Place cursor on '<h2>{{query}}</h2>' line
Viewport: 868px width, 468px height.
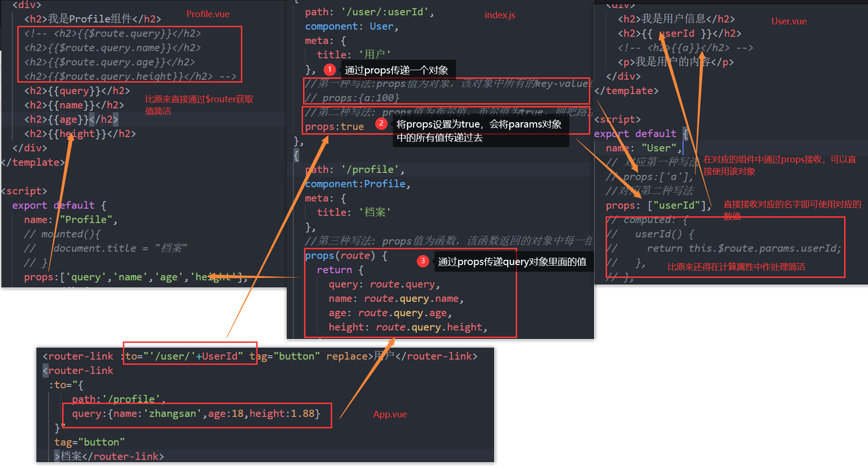[77, 91]
